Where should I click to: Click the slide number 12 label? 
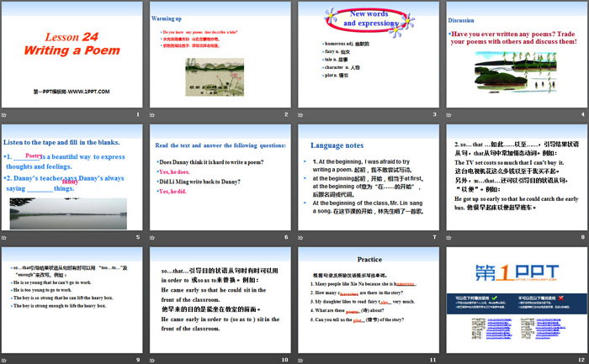[581, 360]
